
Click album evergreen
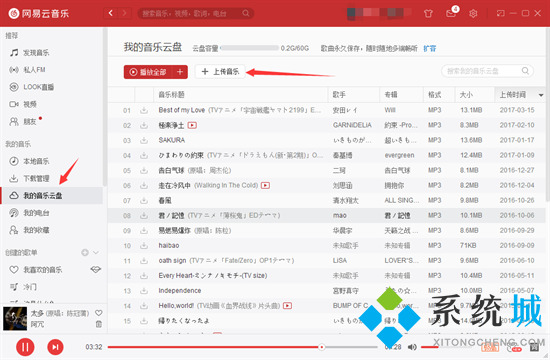click(x=399, y=155)
